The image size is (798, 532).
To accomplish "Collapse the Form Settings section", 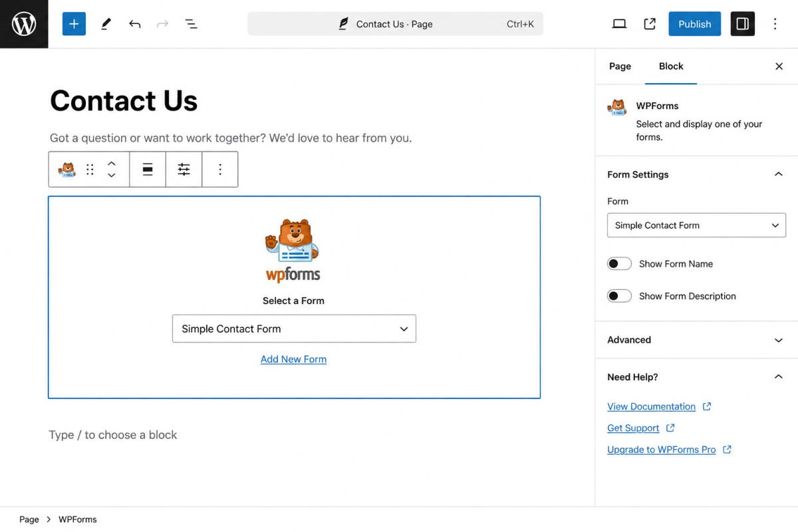I will pyautogui.click(x=696, y=174).
